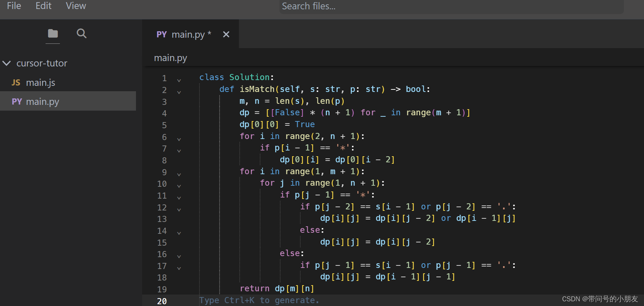Fold the isMatch function at line 2

tap(179, 92)
